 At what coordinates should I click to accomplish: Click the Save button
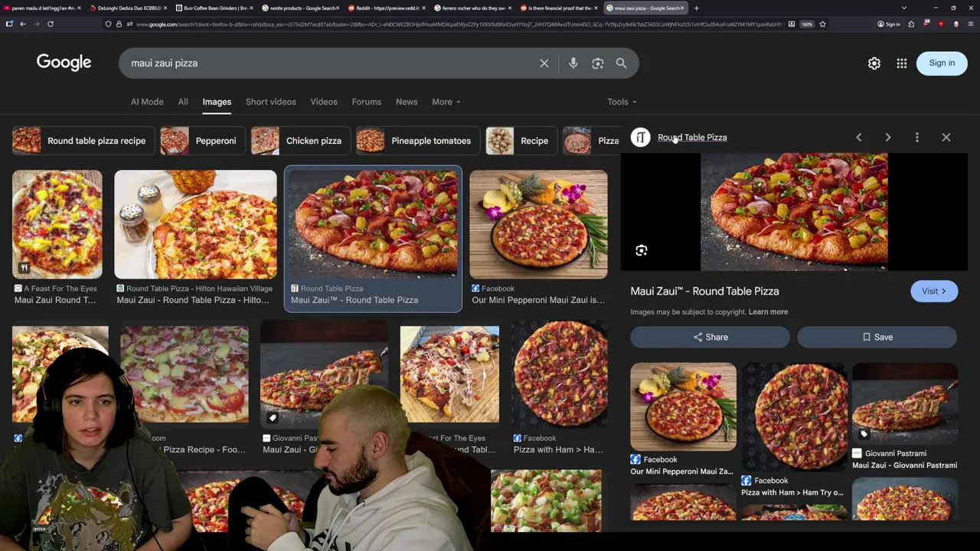tap(877, 337)
